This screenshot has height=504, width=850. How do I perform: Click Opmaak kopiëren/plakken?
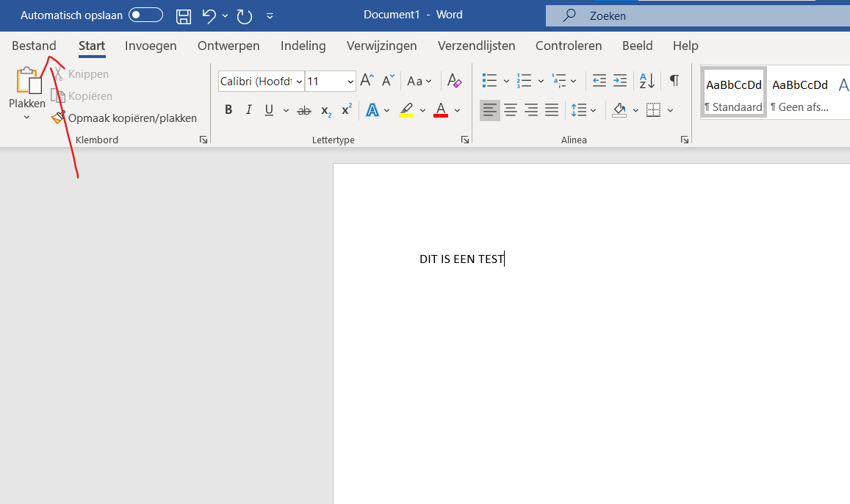click(x=124, y=118)
